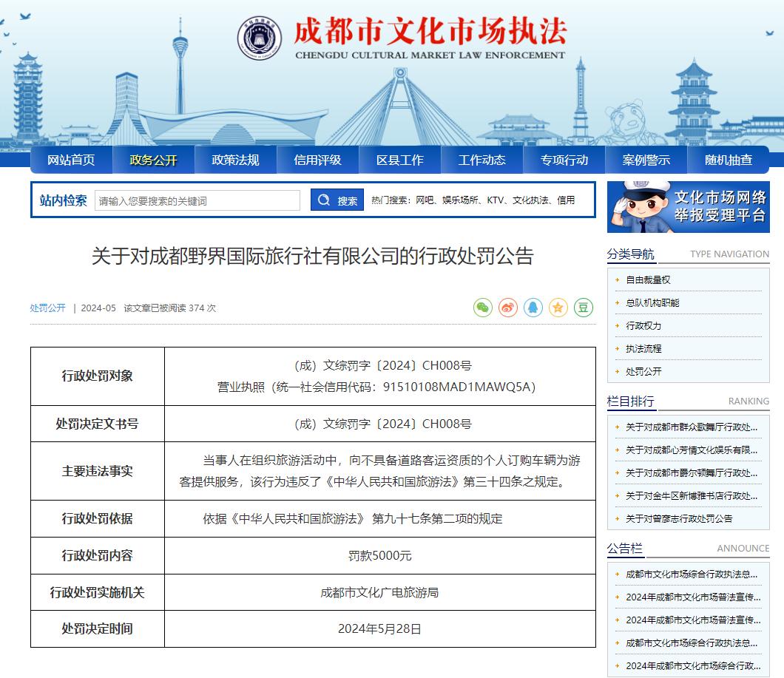Click hot search keyword 文化执法
The height and width of the screenshot is (678, 784).
click(x=530, y=200)
